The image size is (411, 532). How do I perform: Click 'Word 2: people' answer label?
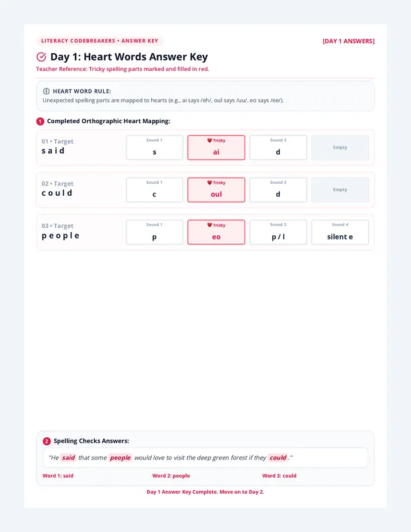click(171, 475)
